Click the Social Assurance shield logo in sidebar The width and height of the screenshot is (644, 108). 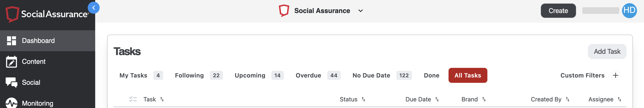12,14
